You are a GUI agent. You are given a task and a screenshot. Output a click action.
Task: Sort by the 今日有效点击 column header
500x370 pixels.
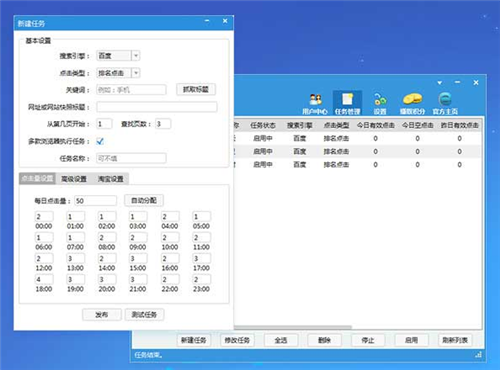(x=376, y=125)
